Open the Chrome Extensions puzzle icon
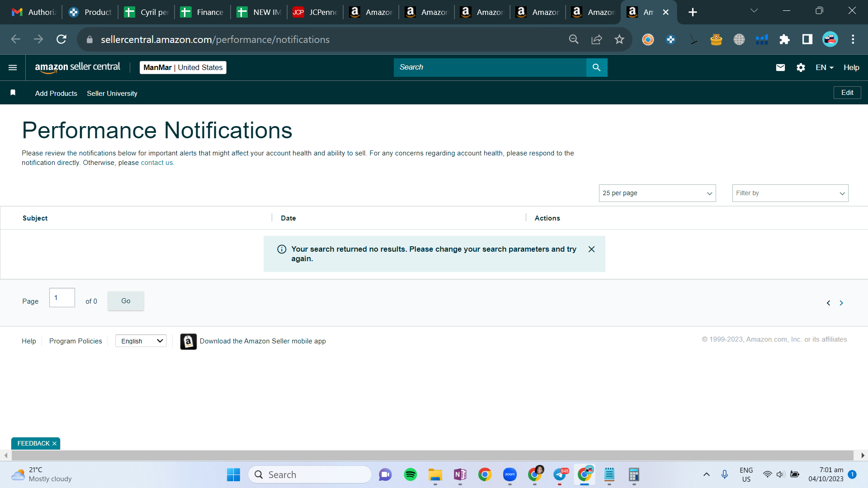Image resolution: width=868 pixels, height=488 pixels. (784, 39)
